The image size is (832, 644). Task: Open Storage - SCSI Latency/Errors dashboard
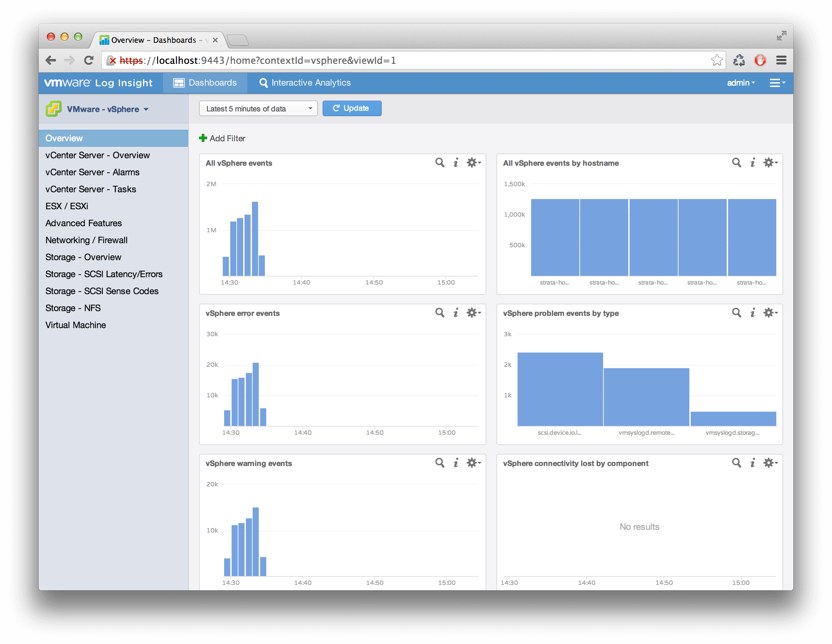click(x=104, y=274)
